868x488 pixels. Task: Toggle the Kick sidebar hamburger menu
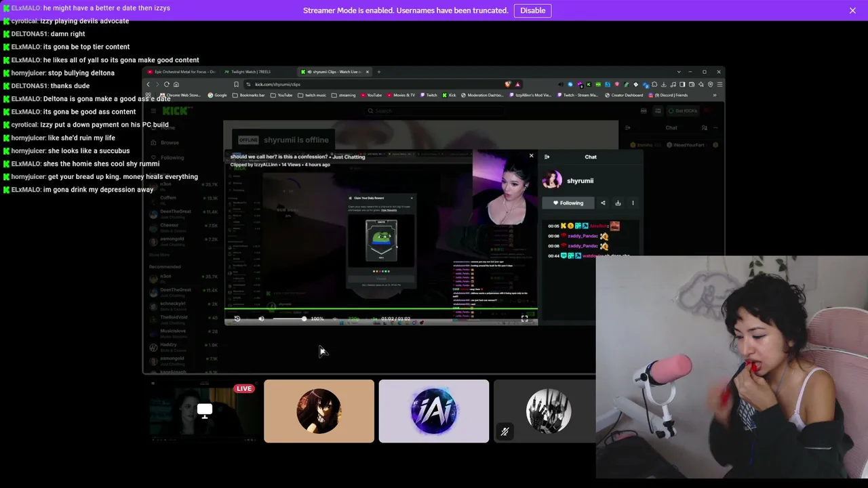tap(154, 110)
